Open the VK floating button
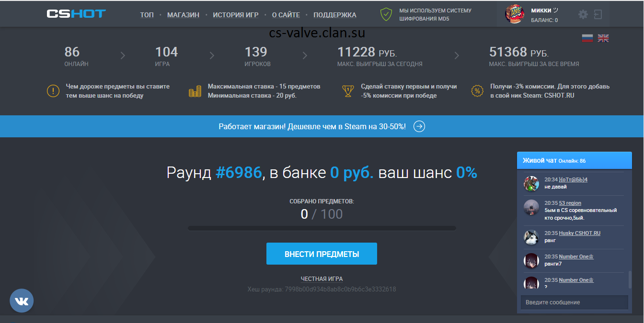The height and width of the screenshot is (323, 644). coord(22,301)
